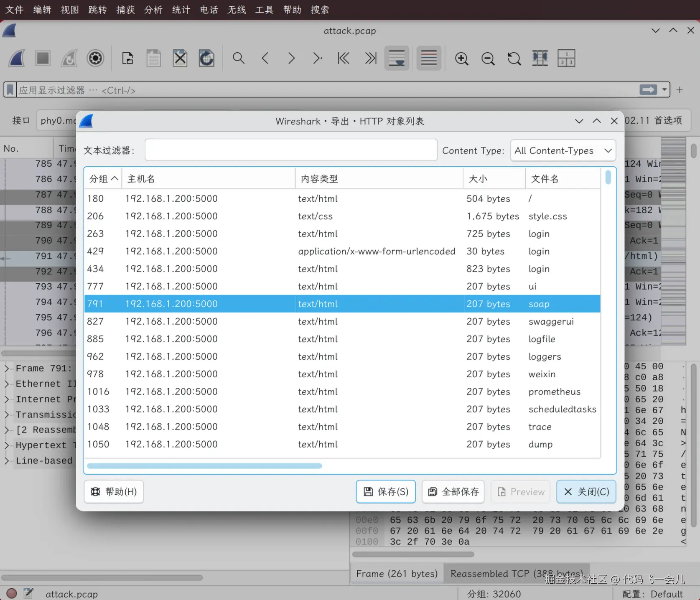700x600 pixels.
Task: Select the prometheus object row
Action: pos(342,392)
